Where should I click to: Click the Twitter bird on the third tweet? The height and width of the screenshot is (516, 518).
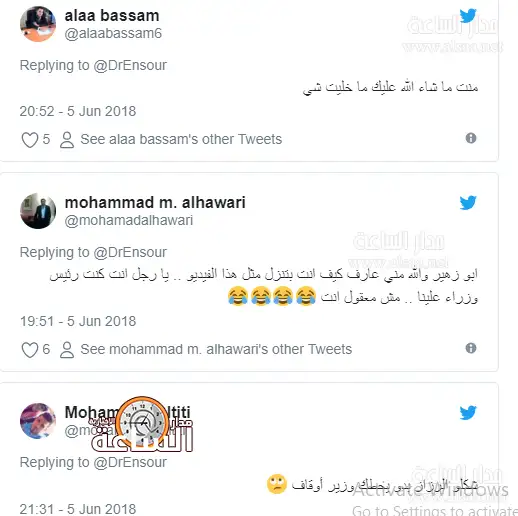click(468, 413)
